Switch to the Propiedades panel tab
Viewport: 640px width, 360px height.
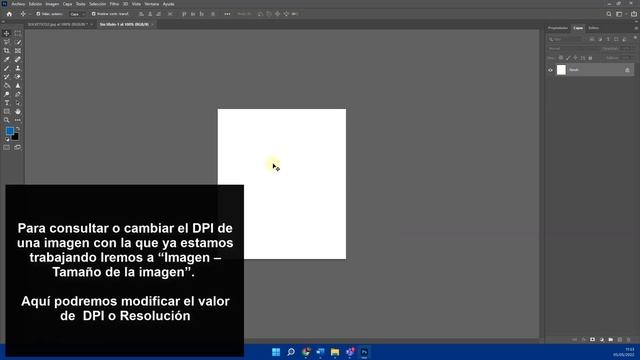click(x=558, y=28)
